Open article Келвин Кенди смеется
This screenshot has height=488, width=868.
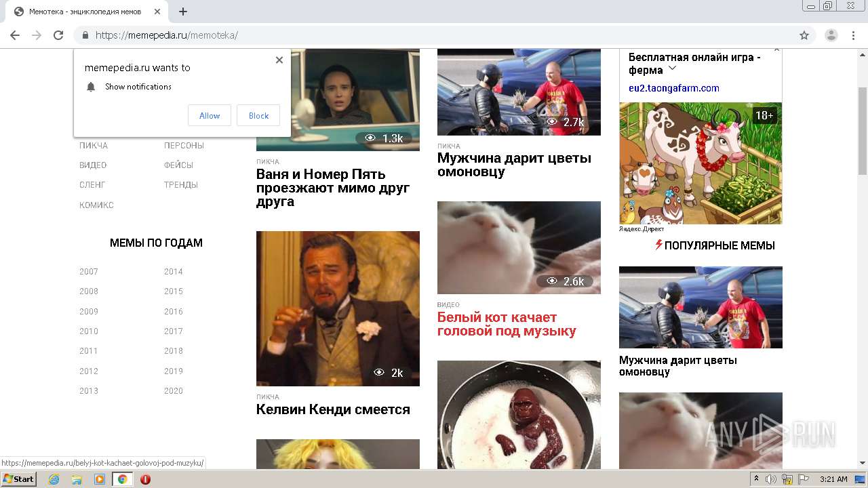[x=333, y=409]
